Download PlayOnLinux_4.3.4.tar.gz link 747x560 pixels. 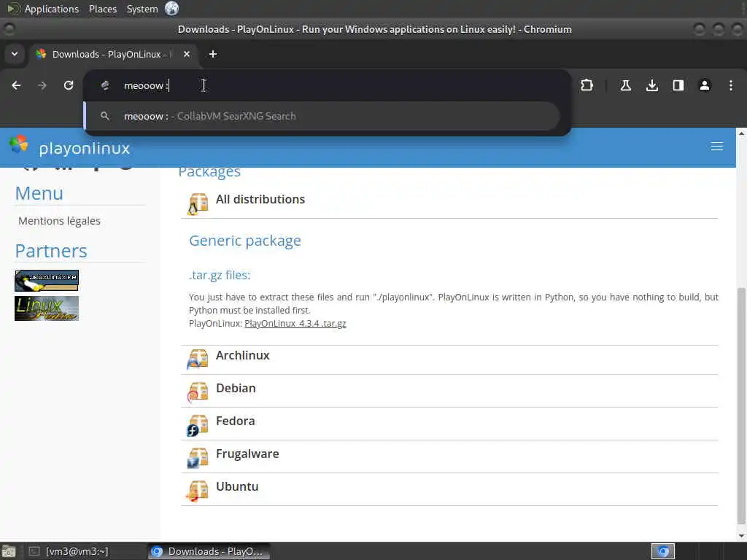coord(295,323)
